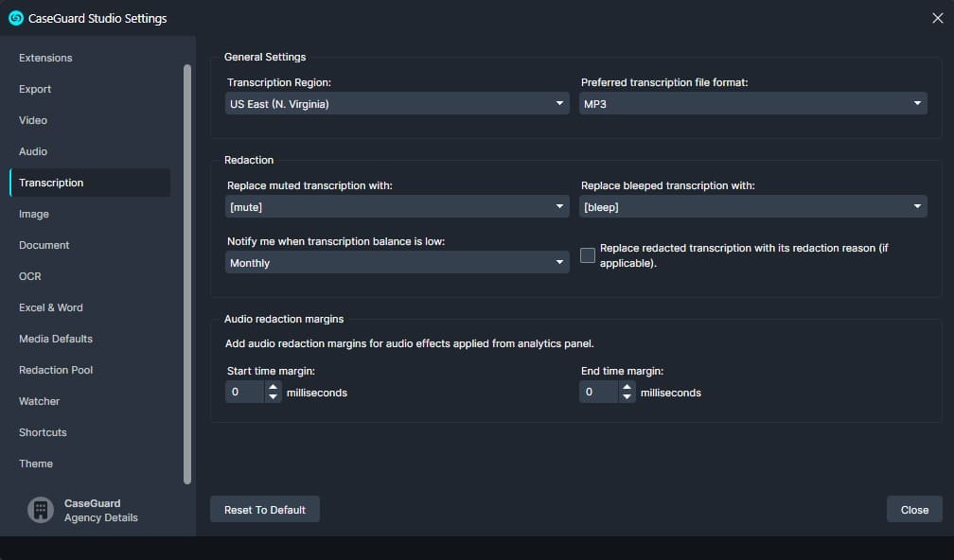Screen dimensions: 954x560
Task: Switch to the Audio settings tab
Action: coord(33,151)
